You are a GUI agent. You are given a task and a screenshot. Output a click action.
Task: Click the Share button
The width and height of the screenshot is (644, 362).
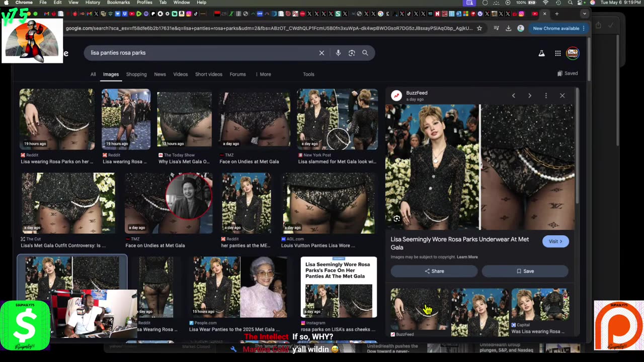coord(434,271)
